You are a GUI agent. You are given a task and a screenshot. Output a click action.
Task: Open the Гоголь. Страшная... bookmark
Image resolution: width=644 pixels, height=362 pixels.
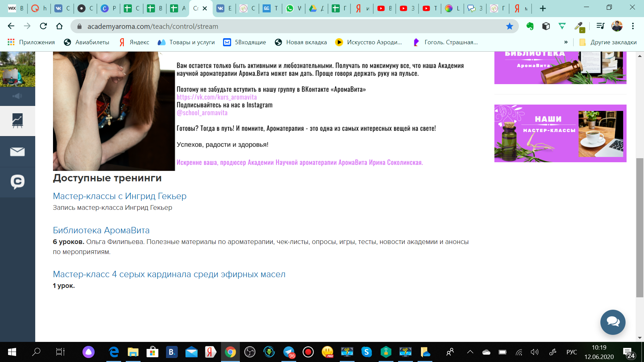pos(445,42)
